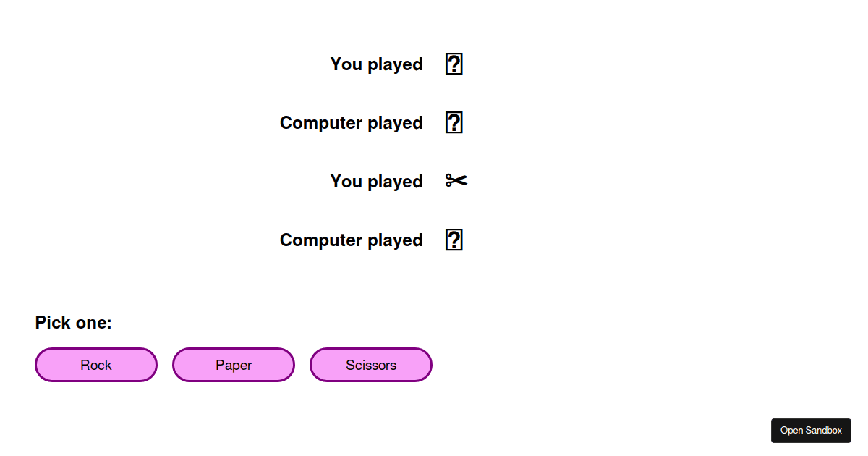Click the first question mark placeholder icon
The width and height of the screenshot is (868, 456).
click(454, 64)
